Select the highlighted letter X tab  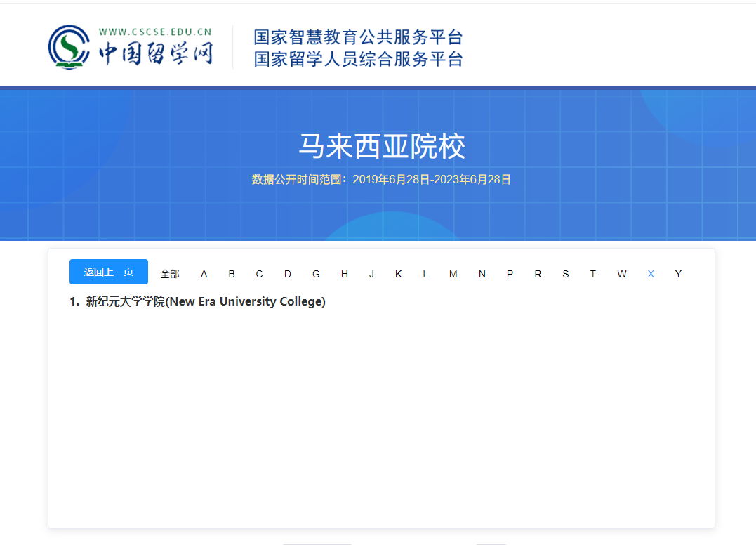pyautogui.click(x=651, y=274)
